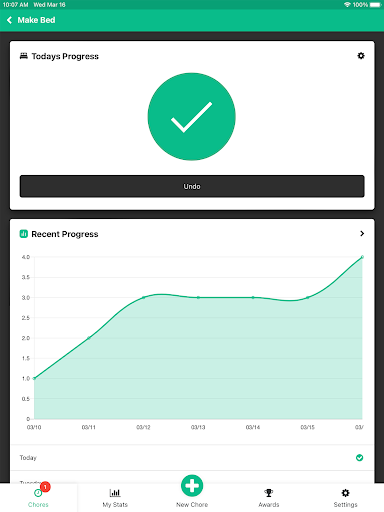Click the Undo button
384x512 pixels.
[x=192, y=186]
